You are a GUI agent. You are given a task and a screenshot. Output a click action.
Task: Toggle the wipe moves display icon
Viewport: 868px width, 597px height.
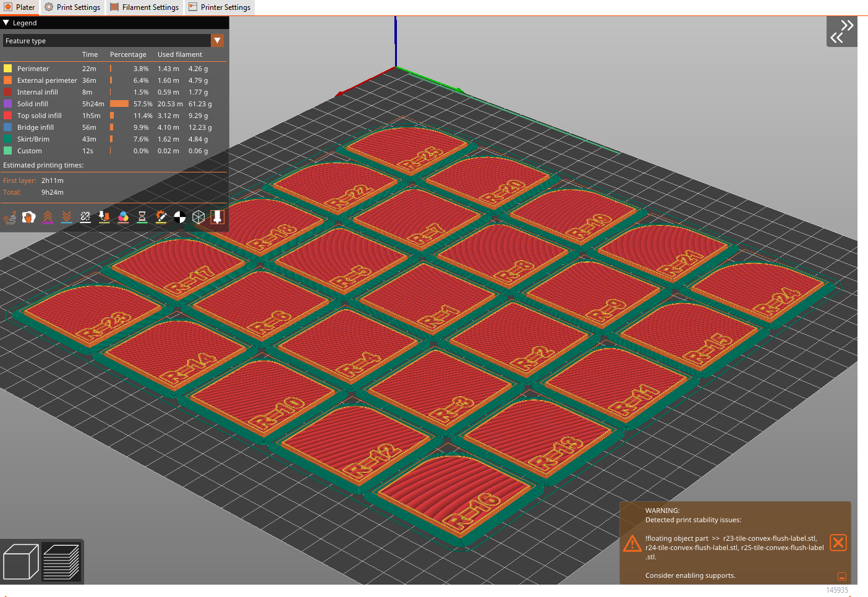click(x=28, y=218)
